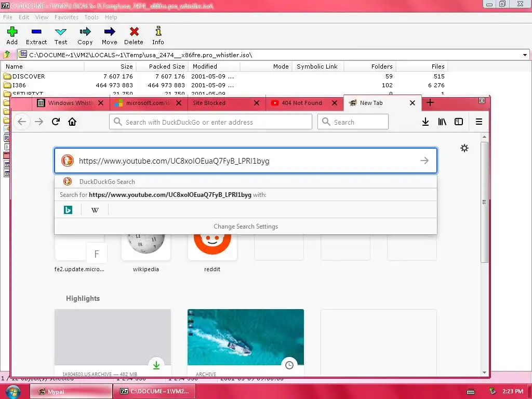The height and width of the screenshot is (399, 532).
Task: Open the Favorites menu in 7-Zip
Action: [66, 17]
